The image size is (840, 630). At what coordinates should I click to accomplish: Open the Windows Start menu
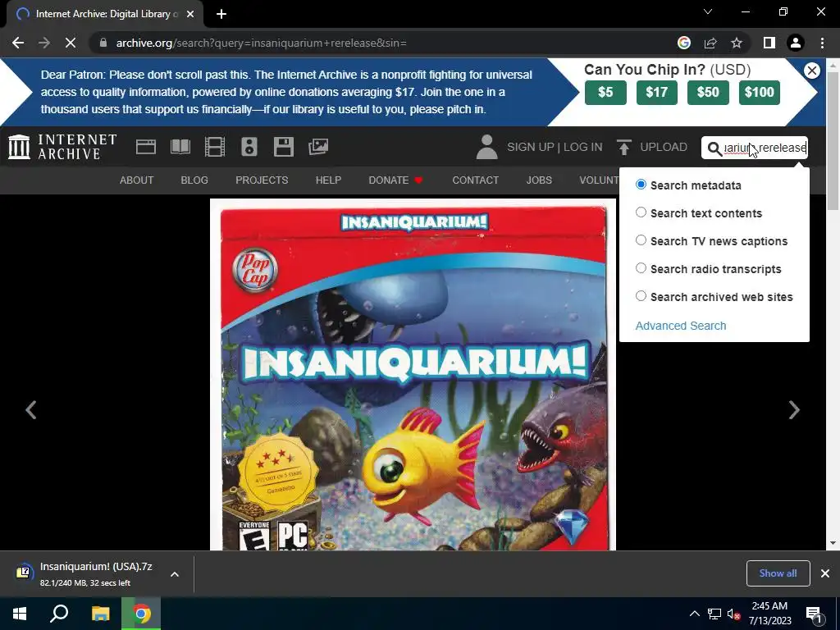click(20, 614)
